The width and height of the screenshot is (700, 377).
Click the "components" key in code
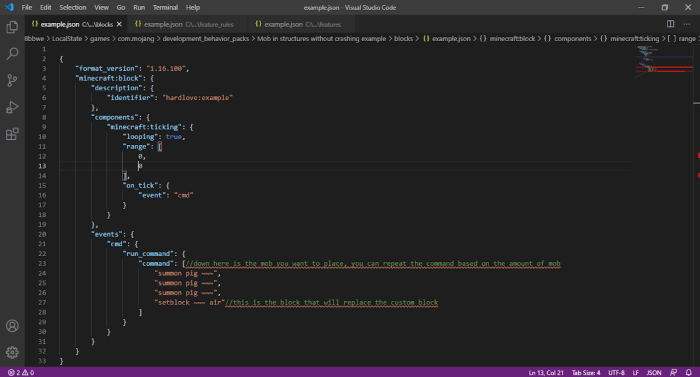tap(115, 117)
